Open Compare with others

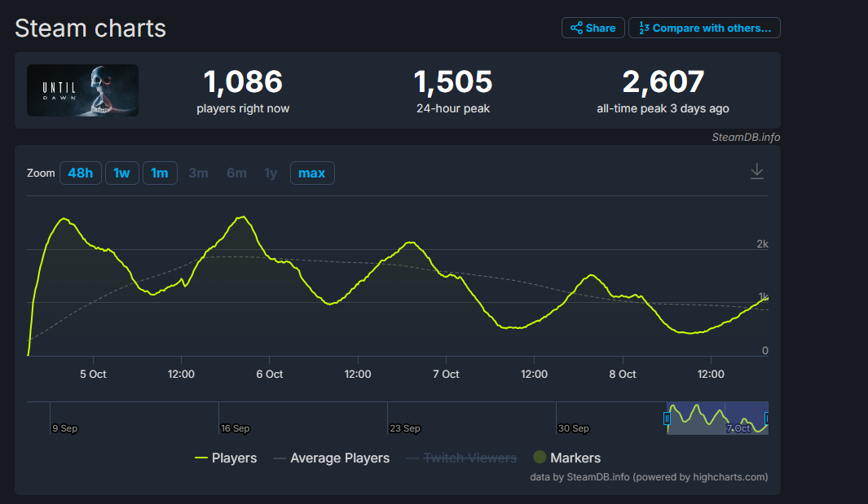(x=704, y=28)
